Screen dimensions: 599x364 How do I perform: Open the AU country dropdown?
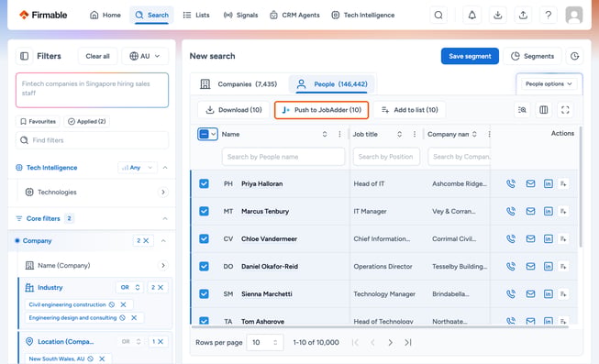145,56
